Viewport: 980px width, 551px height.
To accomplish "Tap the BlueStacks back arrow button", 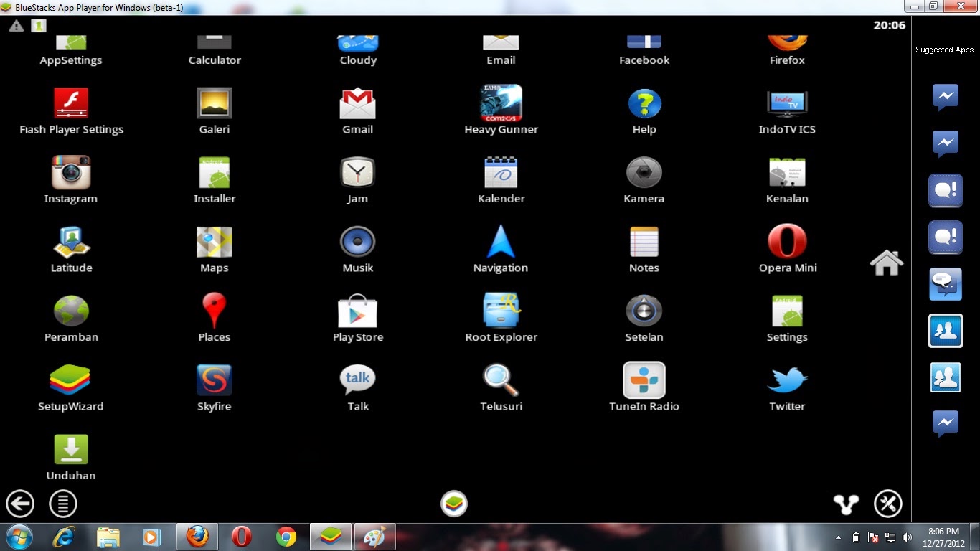I will coord(20,504).
